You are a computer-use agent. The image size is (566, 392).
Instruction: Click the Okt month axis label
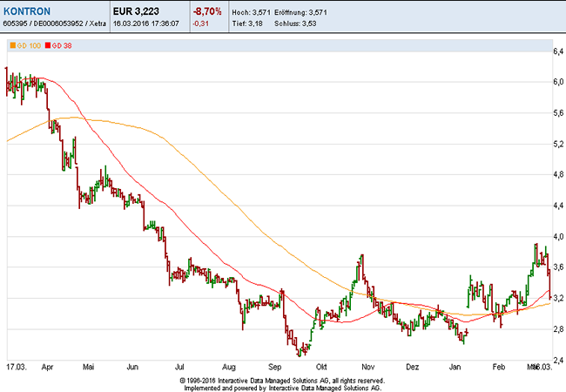click(x=321, y=367)
